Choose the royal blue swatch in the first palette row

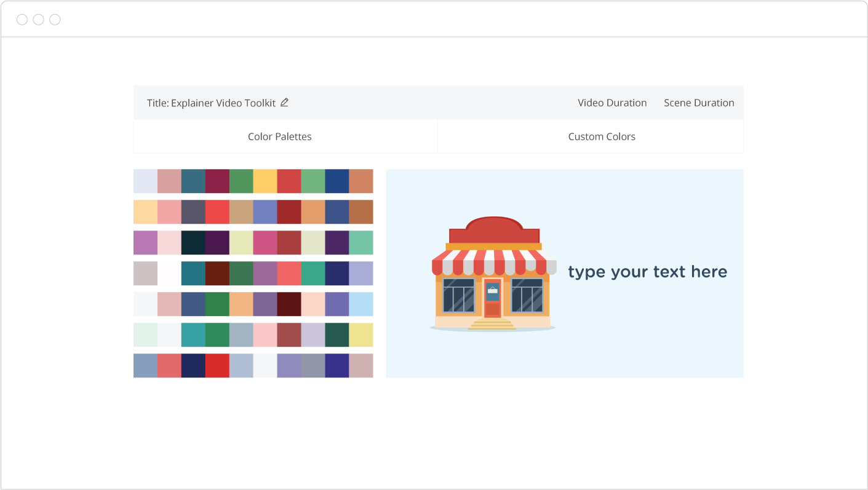point(337,181)
